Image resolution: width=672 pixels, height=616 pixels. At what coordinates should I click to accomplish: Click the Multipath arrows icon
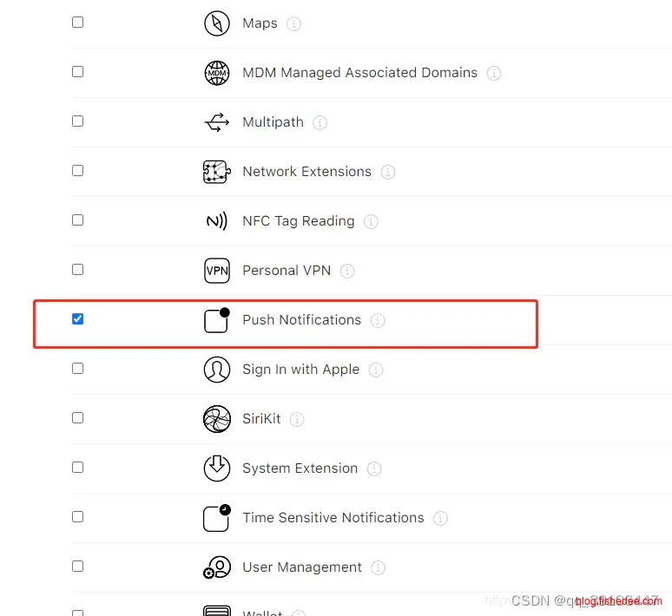click(216, 122)
